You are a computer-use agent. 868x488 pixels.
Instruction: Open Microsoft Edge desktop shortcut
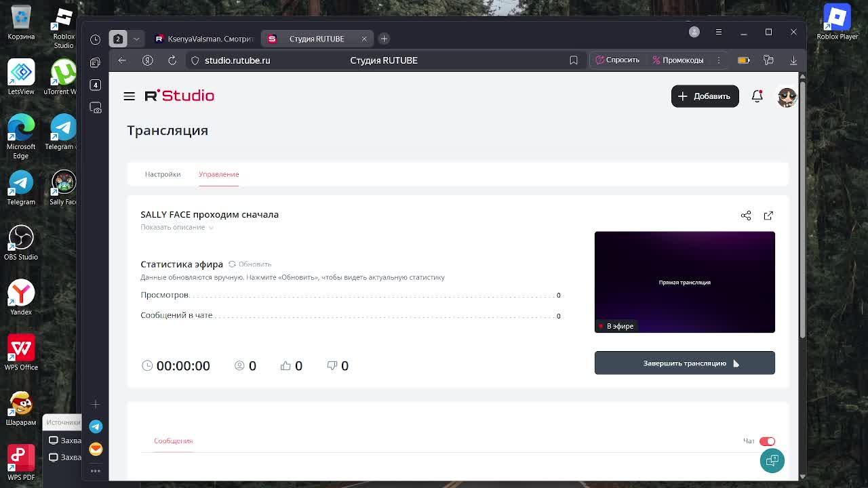coord(21,137)
